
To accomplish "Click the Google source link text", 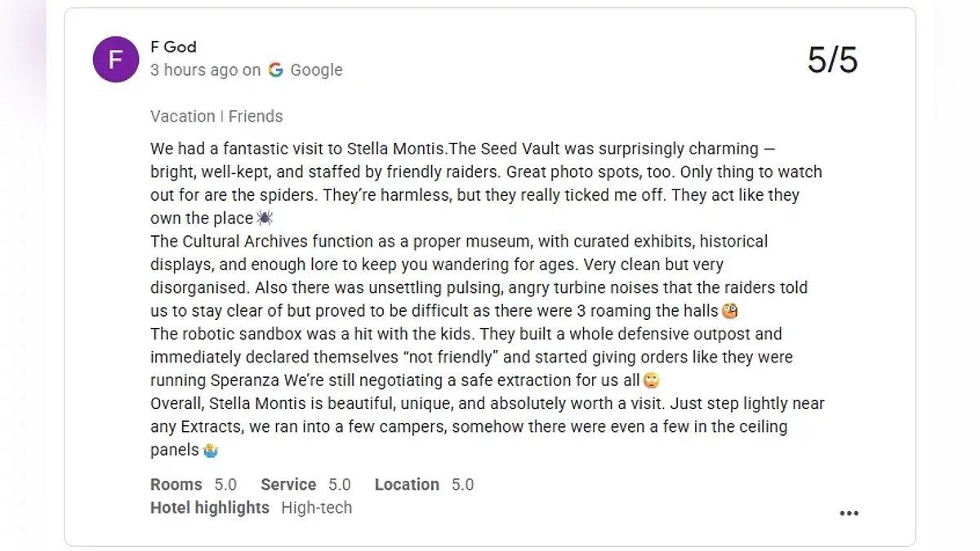I will click(316, 70).
